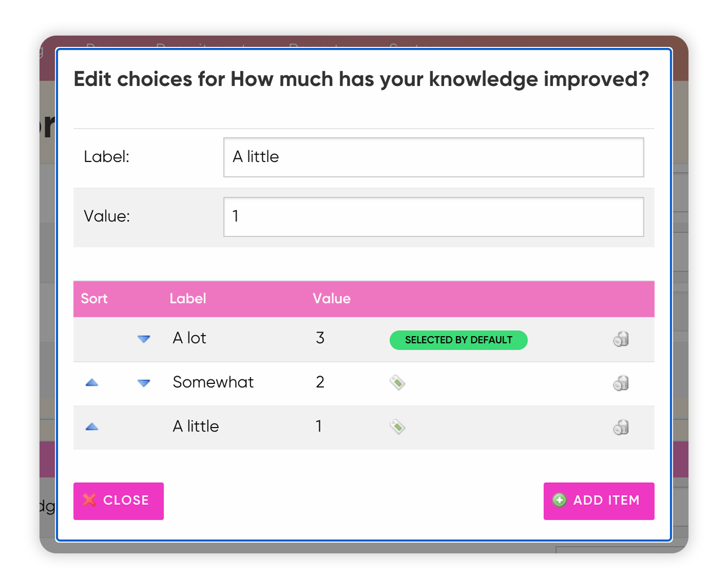728x585 pixels.
Task: Click the Label column header
Action: pyautogui.click(x=188, y=299)
